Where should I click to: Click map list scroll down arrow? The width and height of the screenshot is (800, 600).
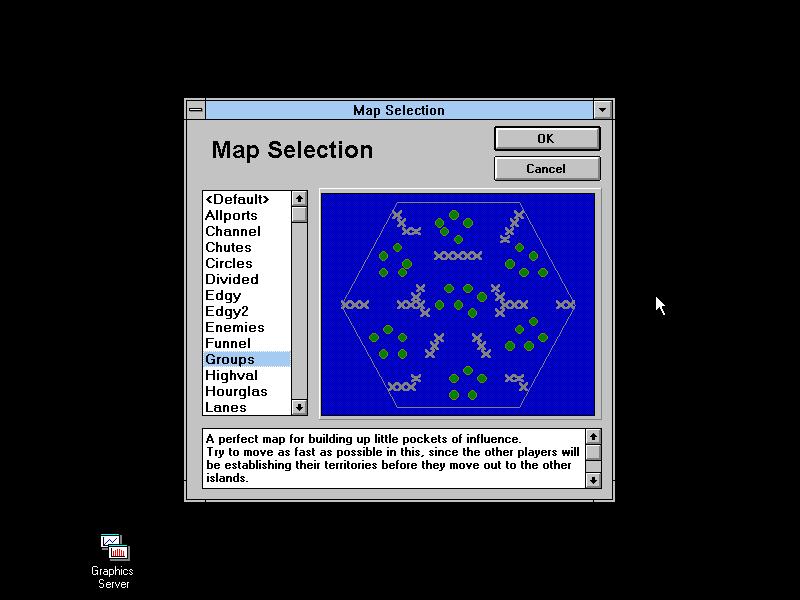click(x=299, y=407)
